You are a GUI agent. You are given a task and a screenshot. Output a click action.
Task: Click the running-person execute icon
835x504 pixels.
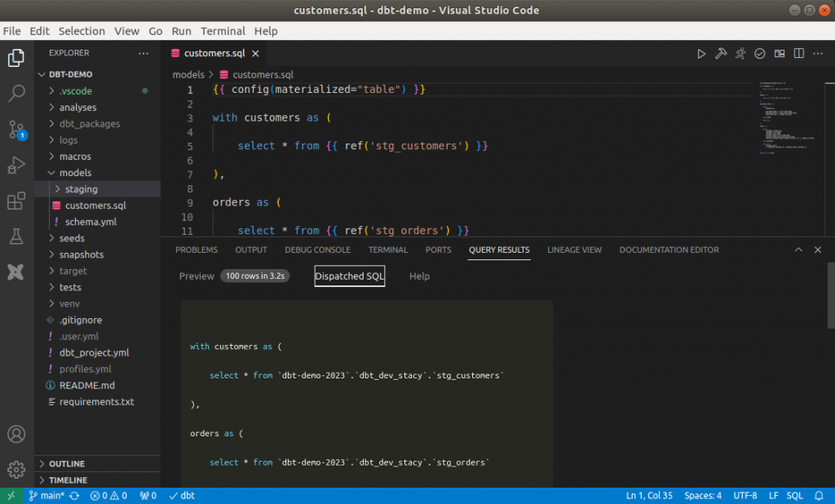(740, 54)
